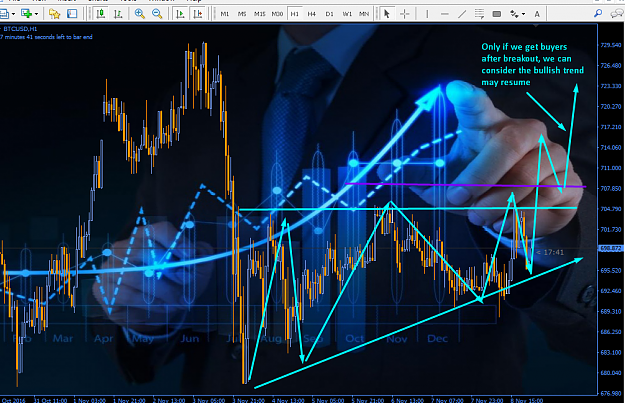Click the 'left to bar end' countdown text
This screenshot has width=625, height=403.
(x=46, y=37)
